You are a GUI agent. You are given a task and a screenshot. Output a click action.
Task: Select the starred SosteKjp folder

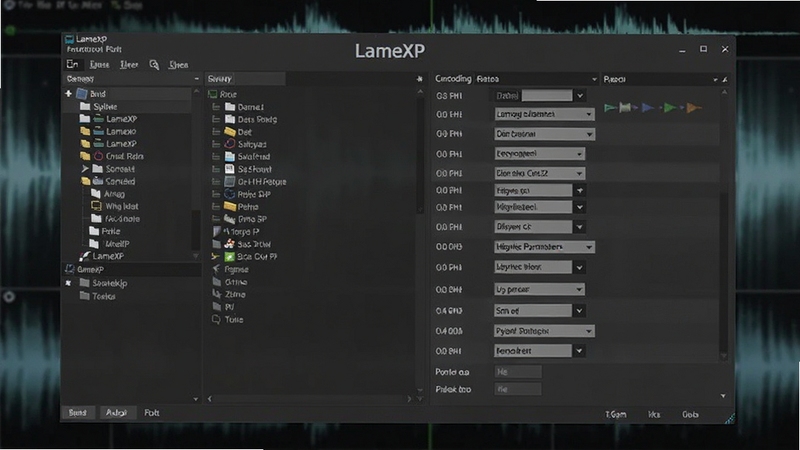[104, 283]
